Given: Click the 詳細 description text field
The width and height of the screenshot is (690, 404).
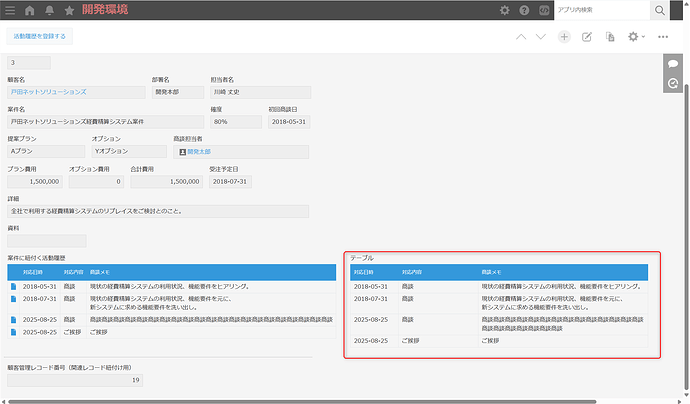Looking at the screenshot, I should click(158, 211).
